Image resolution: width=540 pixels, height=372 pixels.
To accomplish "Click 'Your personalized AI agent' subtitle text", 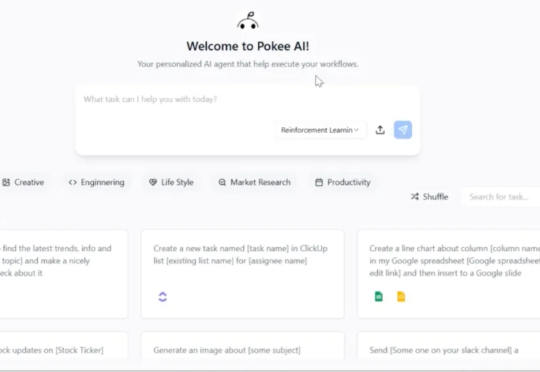I will tap(248, 64).
